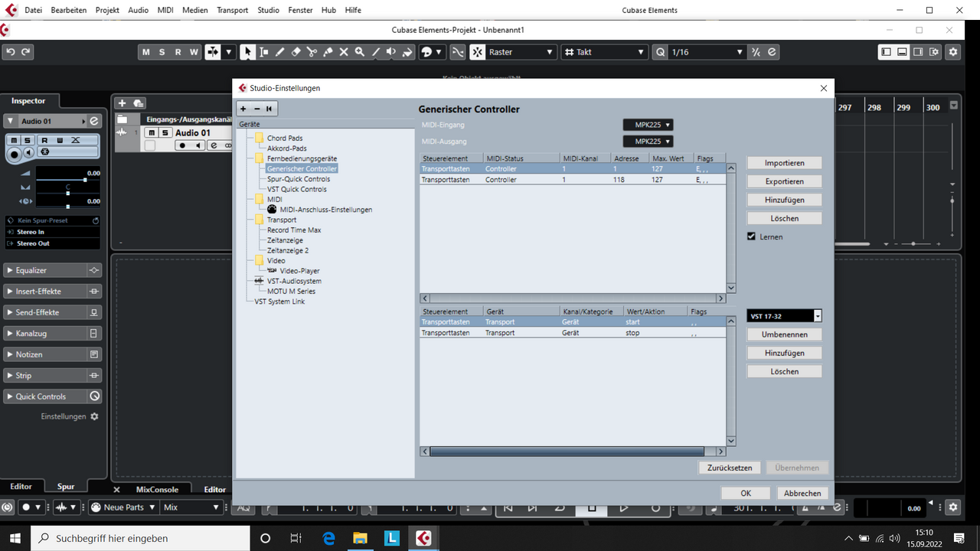Open the Transport menu
The image size is (980, 551).
click(x=233, y=10)
